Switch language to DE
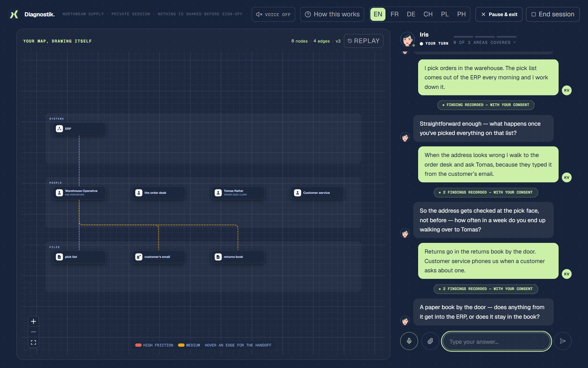This screenshot has height=368, width=588. pos(411,14)
